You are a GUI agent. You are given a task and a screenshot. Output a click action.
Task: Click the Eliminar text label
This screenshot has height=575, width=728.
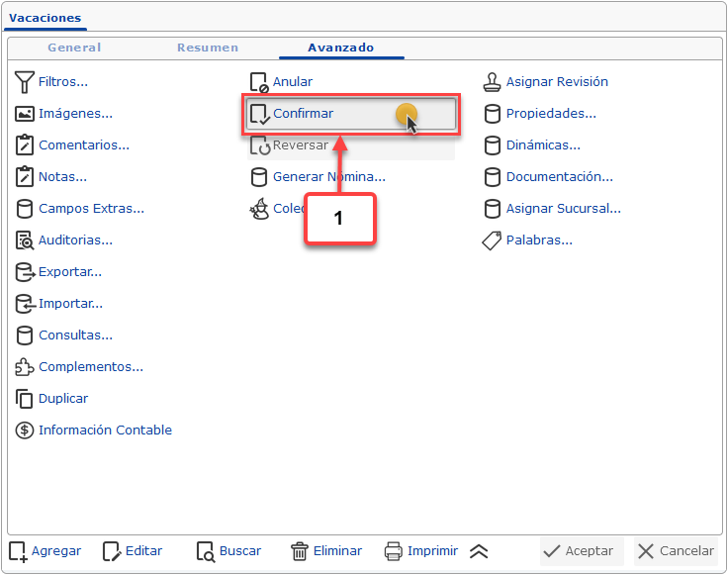pyautogui.click(x=337, y=551)
